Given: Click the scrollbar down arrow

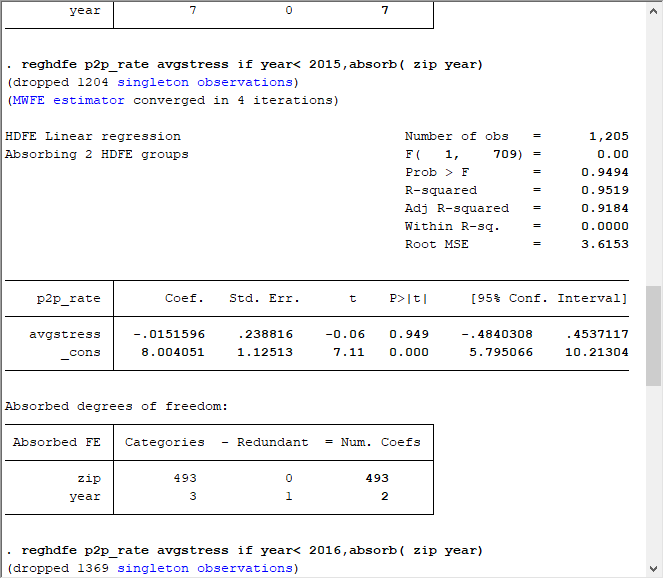Looking at the screenshot, I should coord(653,568).
